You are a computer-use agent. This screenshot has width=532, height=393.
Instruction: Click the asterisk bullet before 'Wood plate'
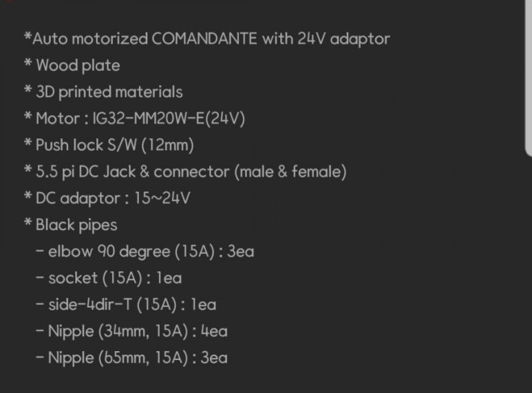[28, 63]
